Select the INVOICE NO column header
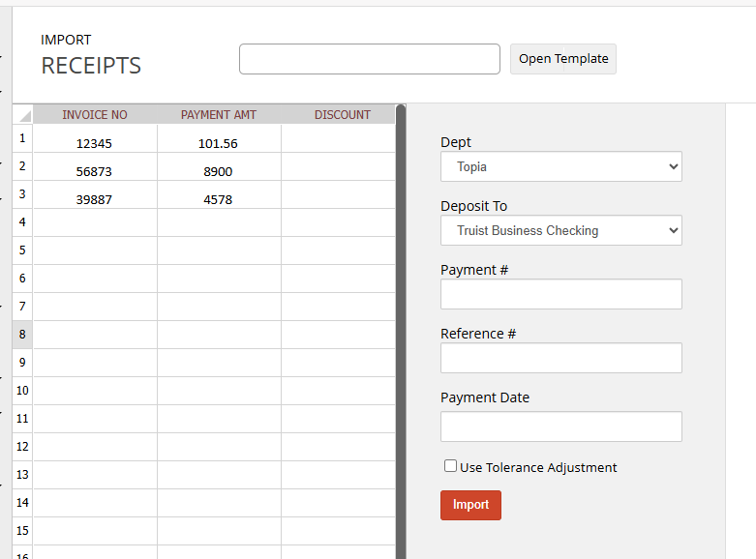756x559 pixels. (95, 115)
